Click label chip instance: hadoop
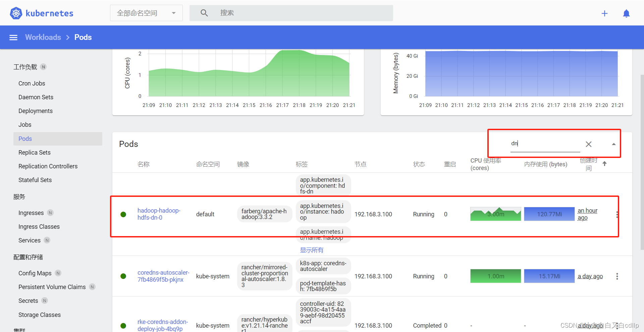This screenshot has width=644, height=332. pyautogui.click(x=323, y=212)
